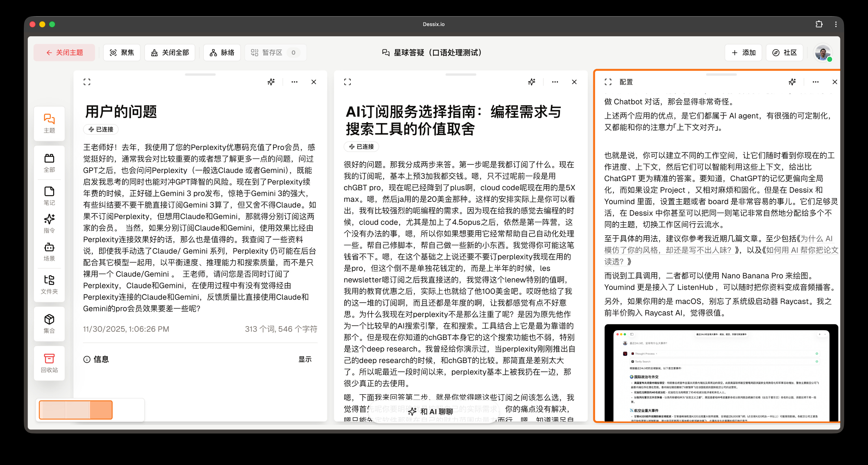Open the more options menu on the 配置 panel
The height and width of the screenshot is (465, 868).
pos(815,82)
